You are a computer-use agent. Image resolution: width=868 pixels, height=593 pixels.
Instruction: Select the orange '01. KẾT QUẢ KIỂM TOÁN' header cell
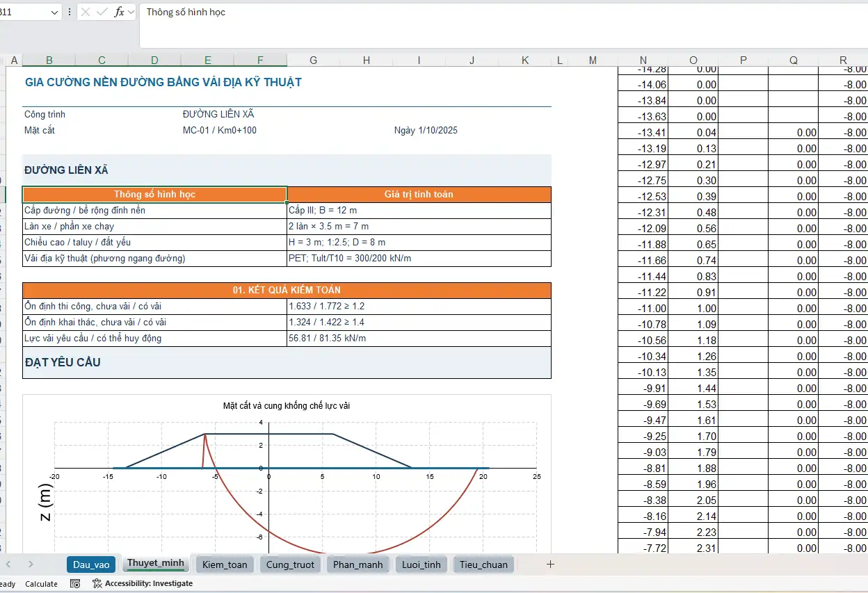[287, 290]
